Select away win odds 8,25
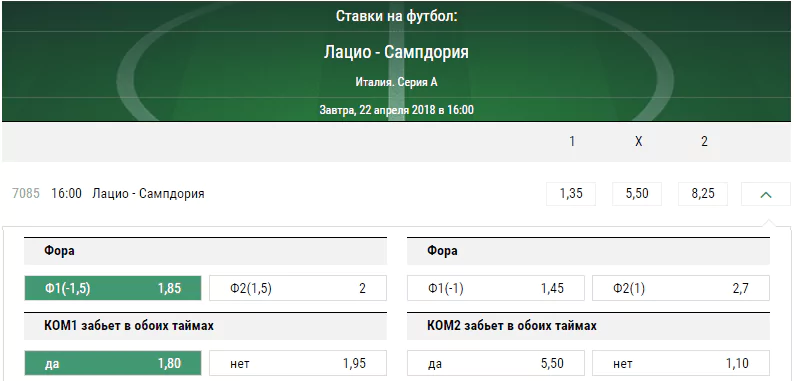 pyautogui.click(x=703, y=194)
